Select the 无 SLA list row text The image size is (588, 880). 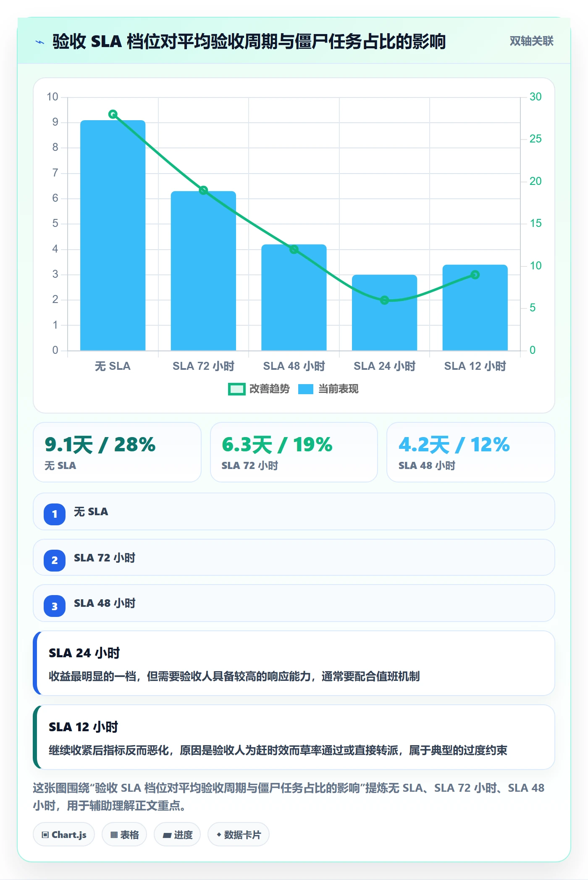click(91, 511)
